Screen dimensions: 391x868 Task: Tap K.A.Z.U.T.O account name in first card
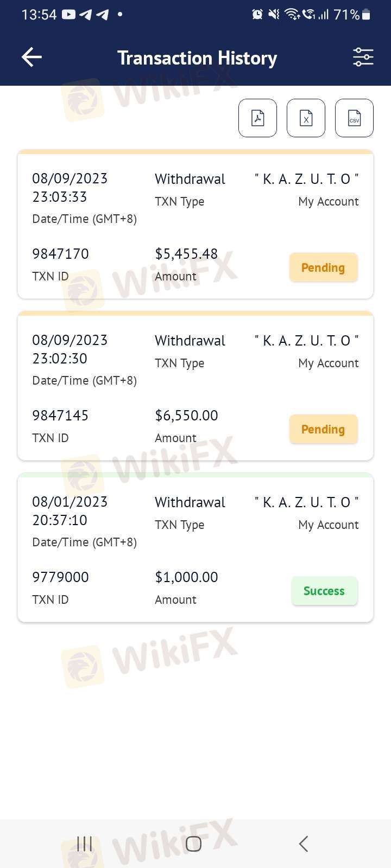tap(306, 179)
